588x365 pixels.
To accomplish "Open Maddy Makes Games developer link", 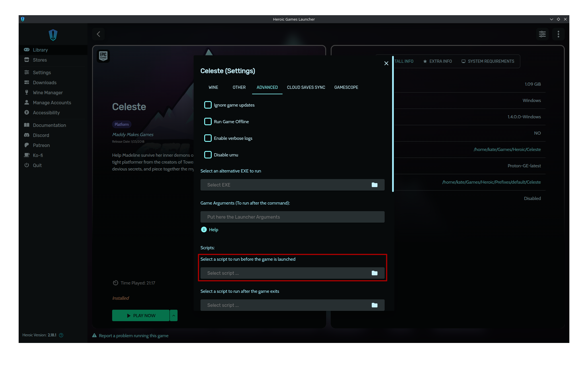I will pos(133,134).
